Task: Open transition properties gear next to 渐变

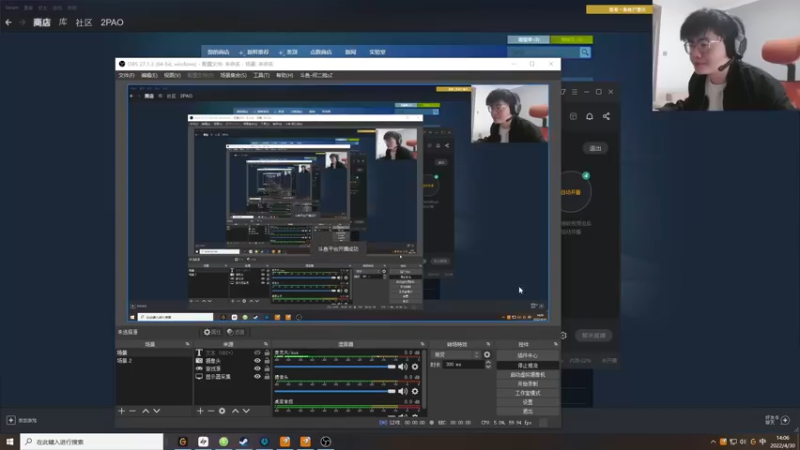Action: click(x=487, y=355)
